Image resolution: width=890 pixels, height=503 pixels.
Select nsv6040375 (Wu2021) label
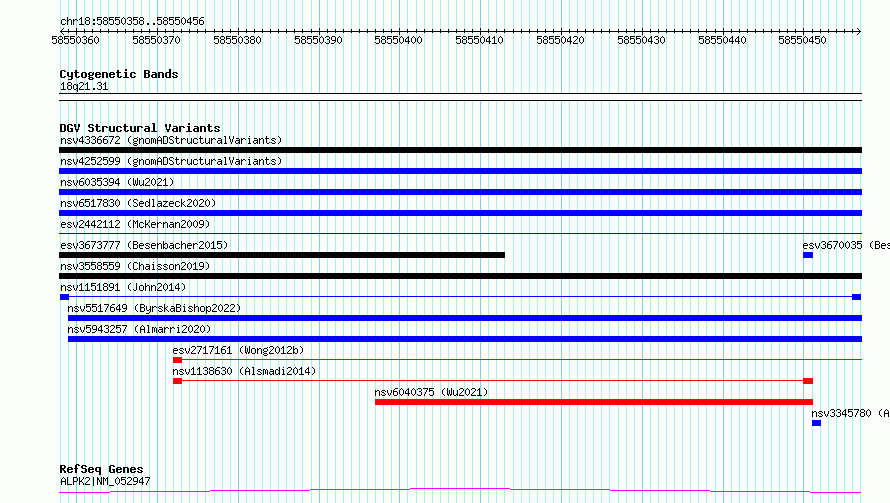[431, 392]
